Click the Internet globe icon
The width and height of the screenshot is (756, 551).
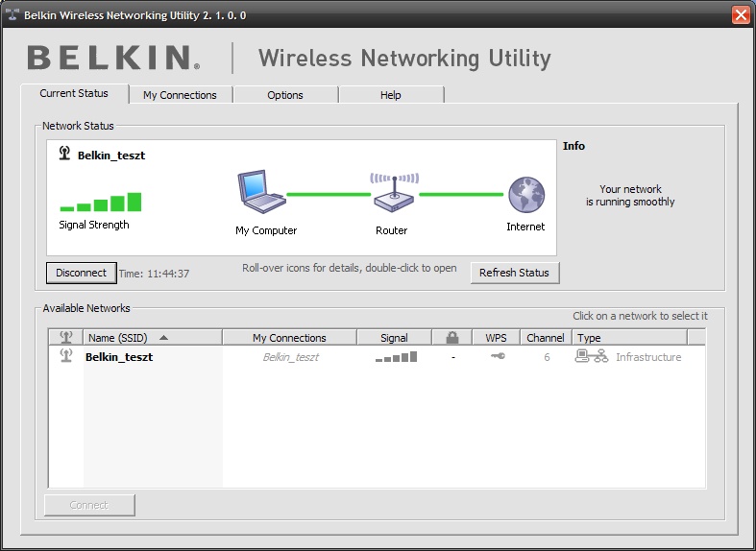(x=526, y=195)
